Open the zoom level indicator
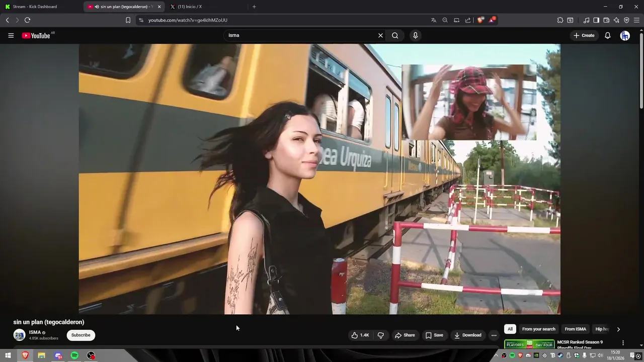644x362 pixels. tap(445, 20)
